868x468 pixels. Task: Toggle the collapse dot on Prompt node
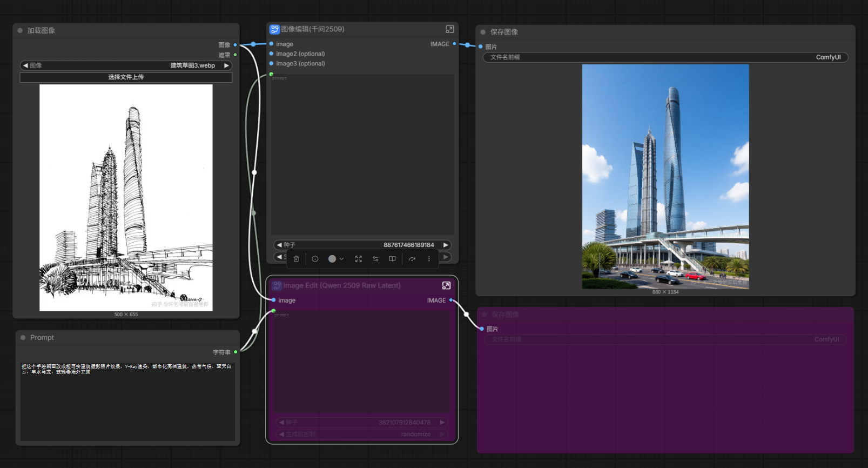[x=23, y=338]
